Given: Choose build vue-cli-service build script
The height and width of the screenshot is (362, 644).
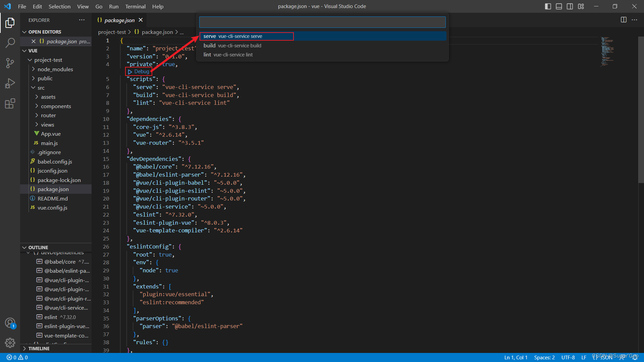Looking at the screenshot, I should pyautogui.click(x=323, y=45).
